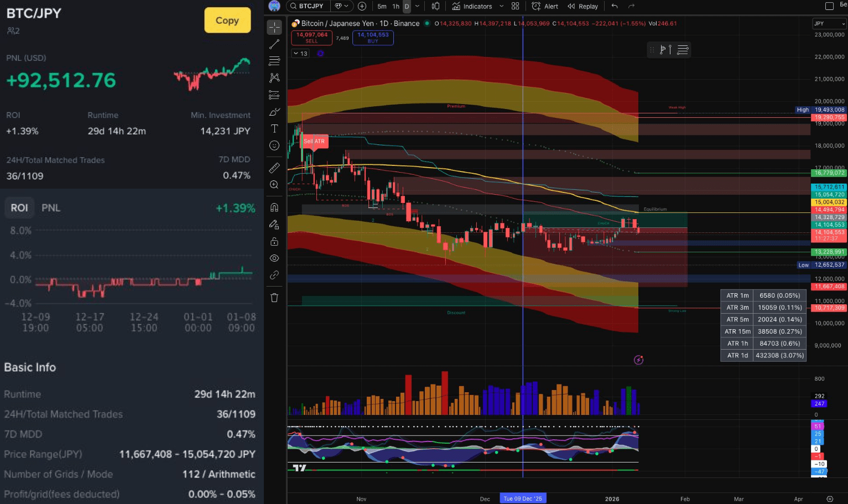This screenshot has height=504, width=848.
Task: Open the Indicators dialog
Action: click(x=472, y=7)
